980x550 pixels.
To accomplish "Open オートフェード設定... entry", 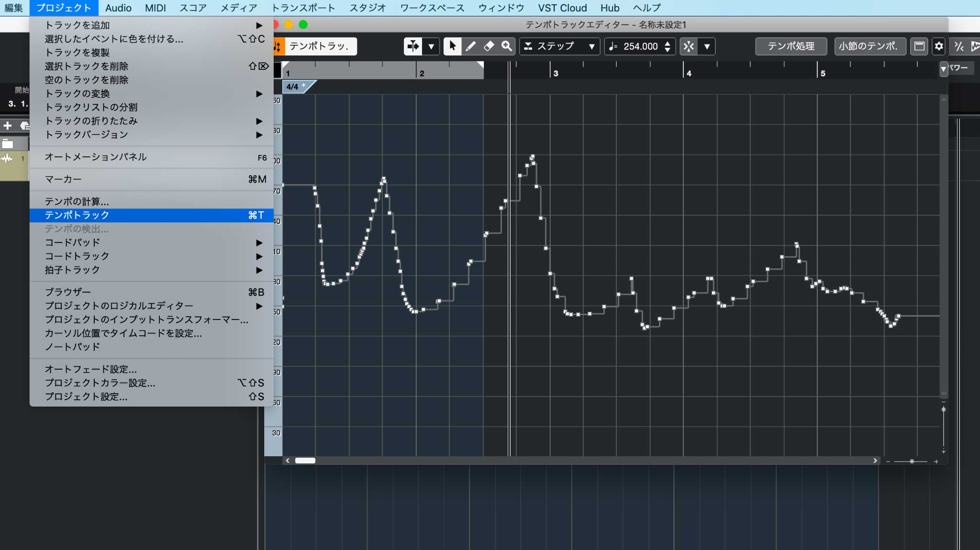I will coord(151,369).
